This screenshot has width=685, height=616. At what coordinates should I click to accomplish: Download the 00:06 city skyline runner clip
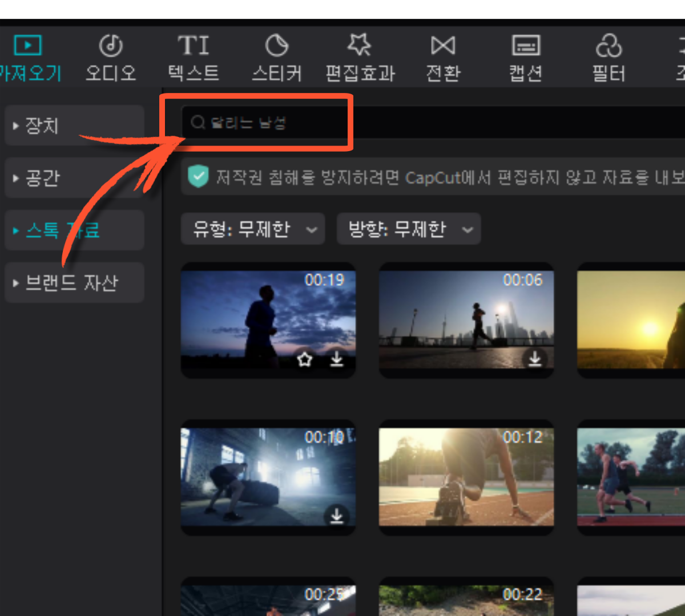(x=535, y=359)
